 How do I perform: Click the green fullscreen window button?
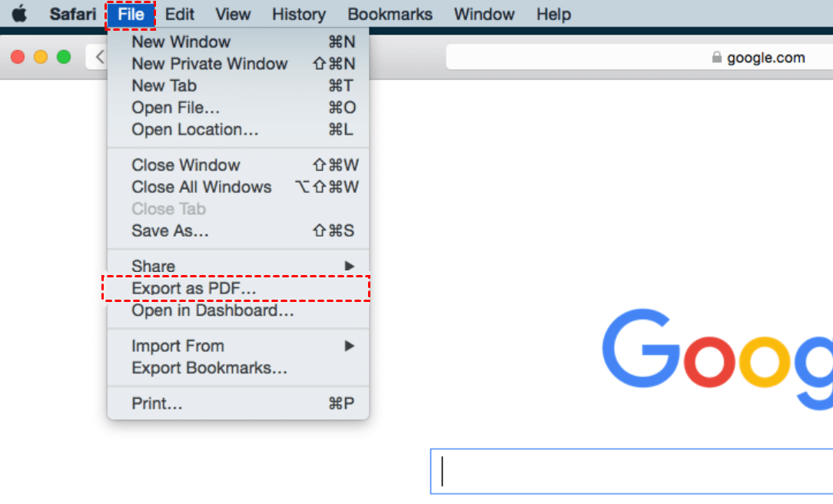[64, 57]
